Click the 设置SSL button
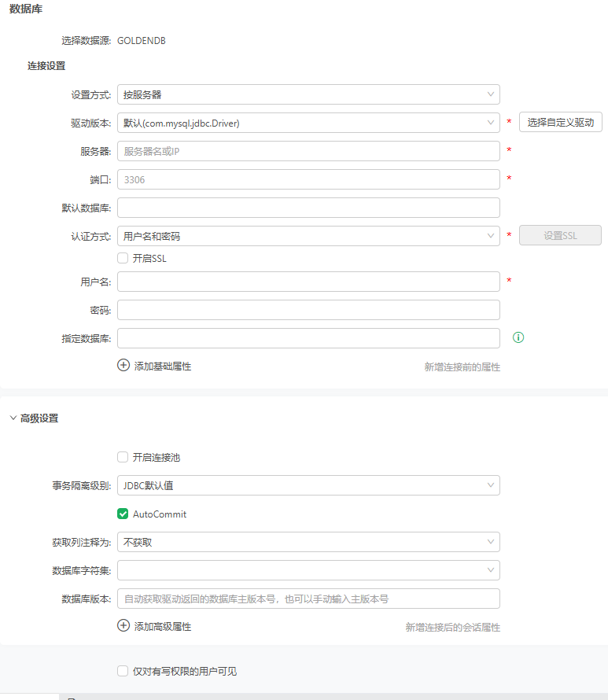The width and height of the screenshot is (608, 700). [x=560, y=235]
